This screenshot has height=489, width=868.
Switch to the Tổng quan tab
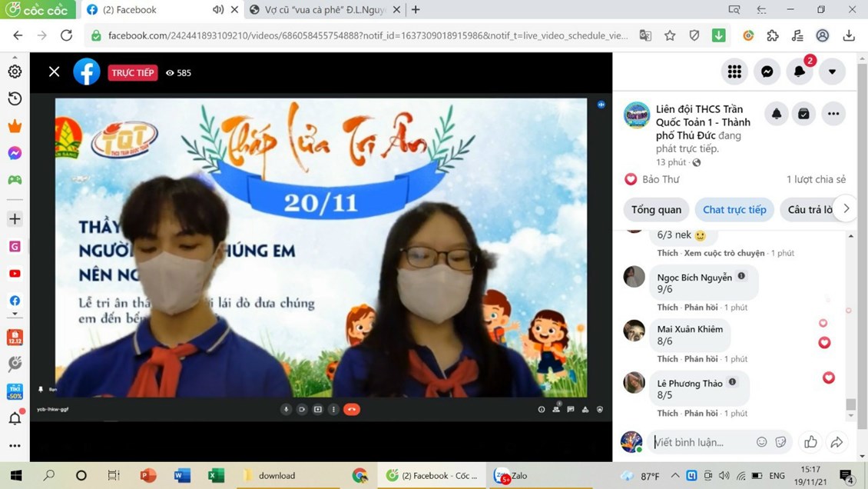[x=656, y=209]
